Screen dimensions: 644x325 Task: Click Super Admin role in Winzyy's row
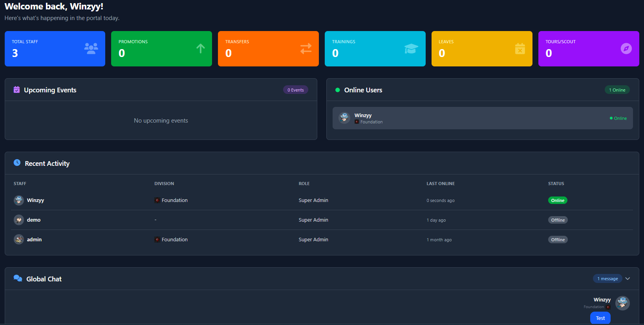coord(313,200)
